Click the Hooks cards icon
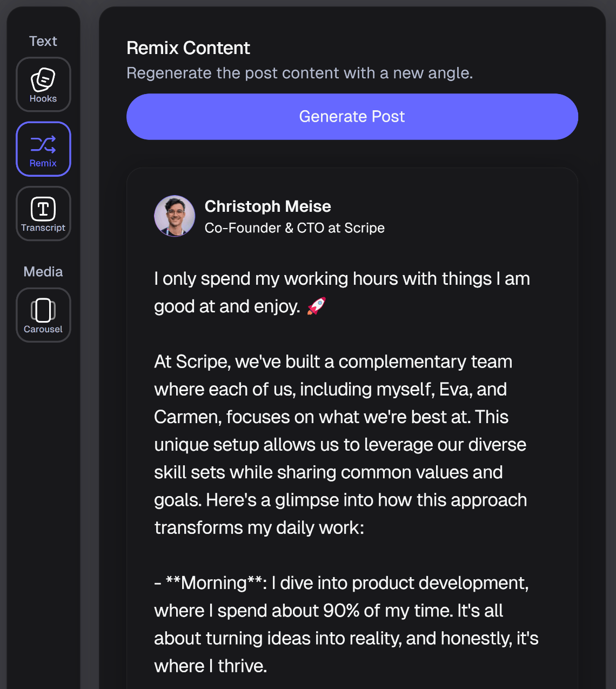The width and height of the screenshot is (616, 689). tap(43, 77)
